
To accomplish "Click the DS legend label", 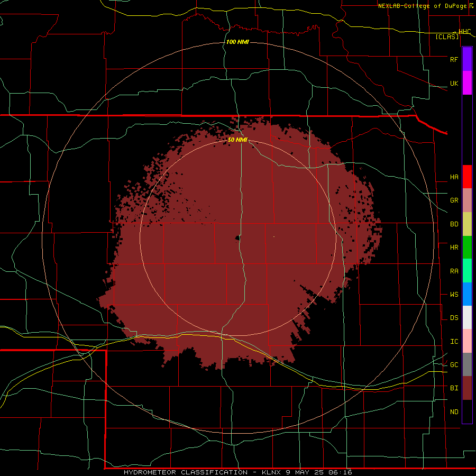I will coord(454,318).
